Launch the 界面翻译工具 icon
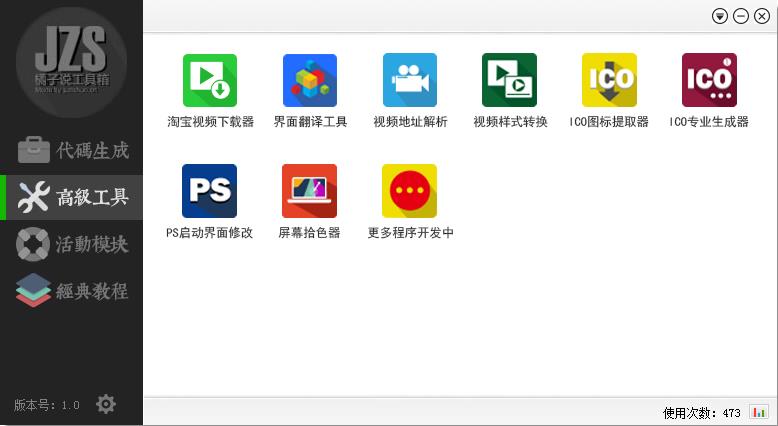Image resolution: width=778 pixels, height=426 pixels. coord(309,81)
